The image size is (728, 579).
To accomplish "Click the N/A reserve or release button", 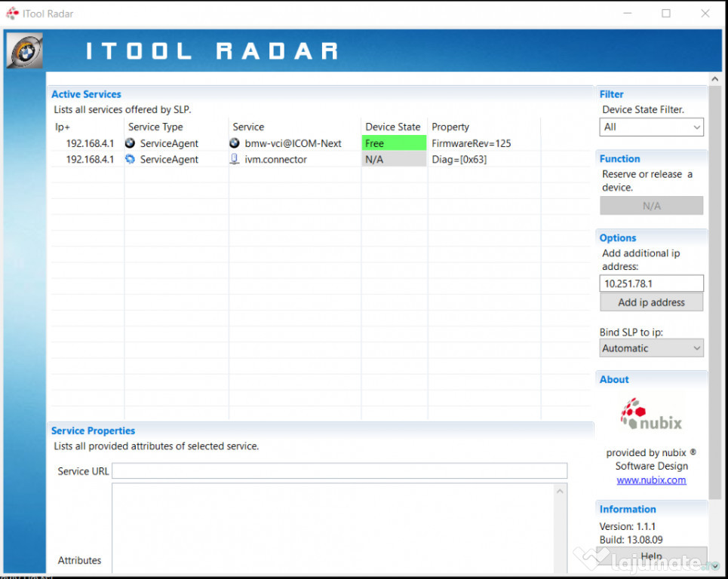I will 651,206.
